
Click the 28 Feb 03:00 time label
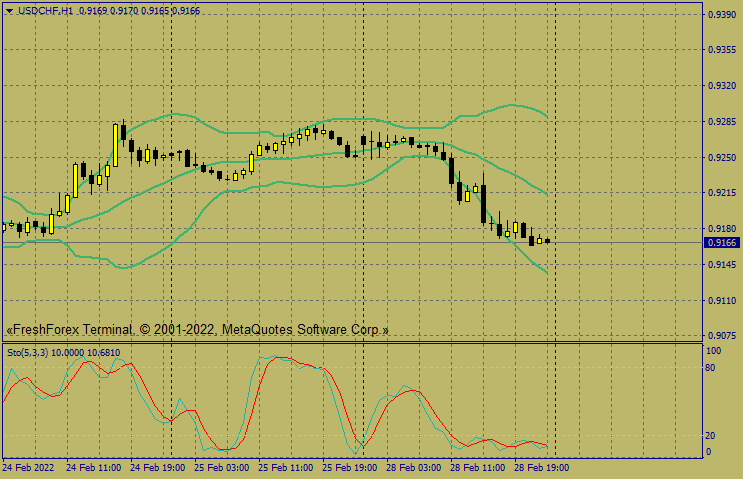click(414, 468)
